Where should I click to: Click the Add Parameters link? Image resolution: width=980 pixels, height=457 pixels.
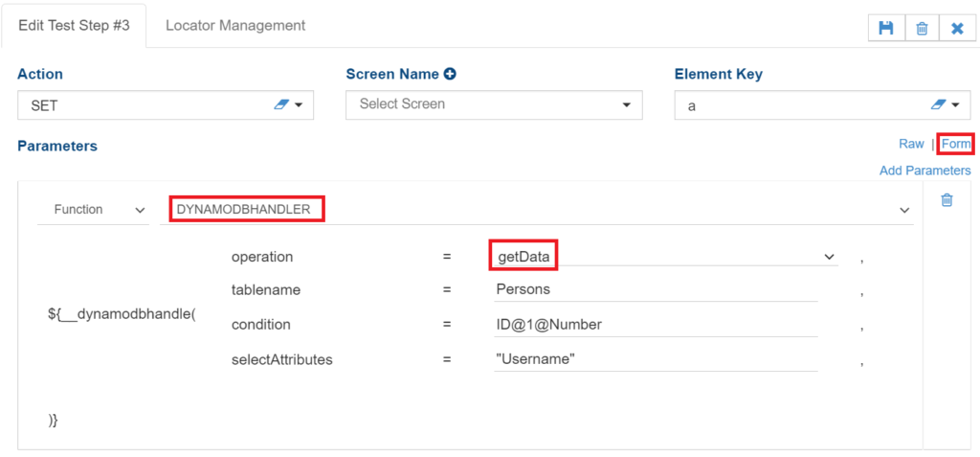pos(924,171)
